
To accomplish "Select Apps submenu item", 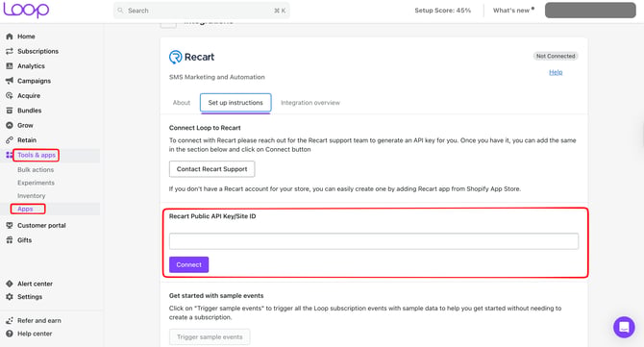I will (x=25, y=209).
